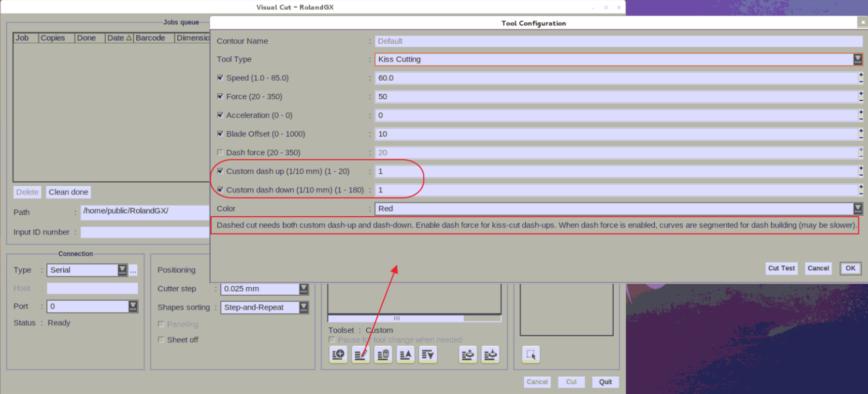868x394 pixels.
Task: Click the Custom dash down value field
Action: 616,190
